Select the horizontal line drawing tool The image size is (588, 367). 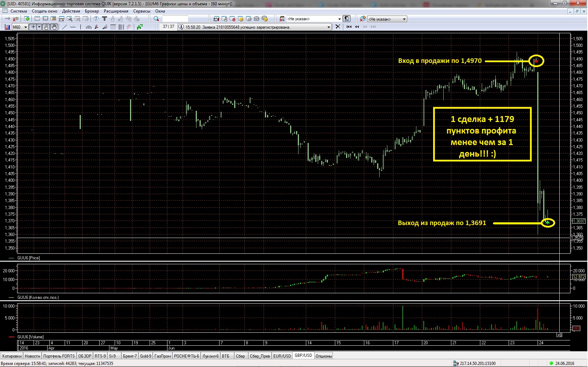tap(73, 27)
